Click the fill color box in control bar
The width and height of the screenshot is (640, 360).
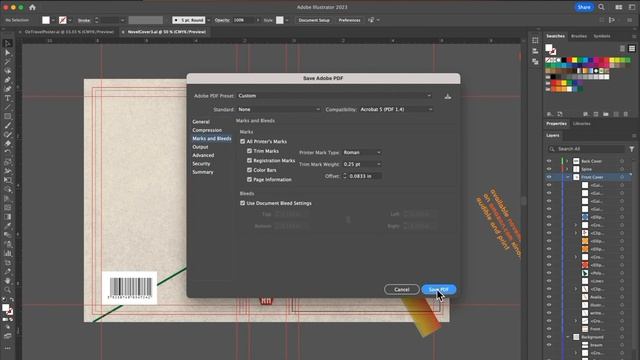(x=46, y=20)
